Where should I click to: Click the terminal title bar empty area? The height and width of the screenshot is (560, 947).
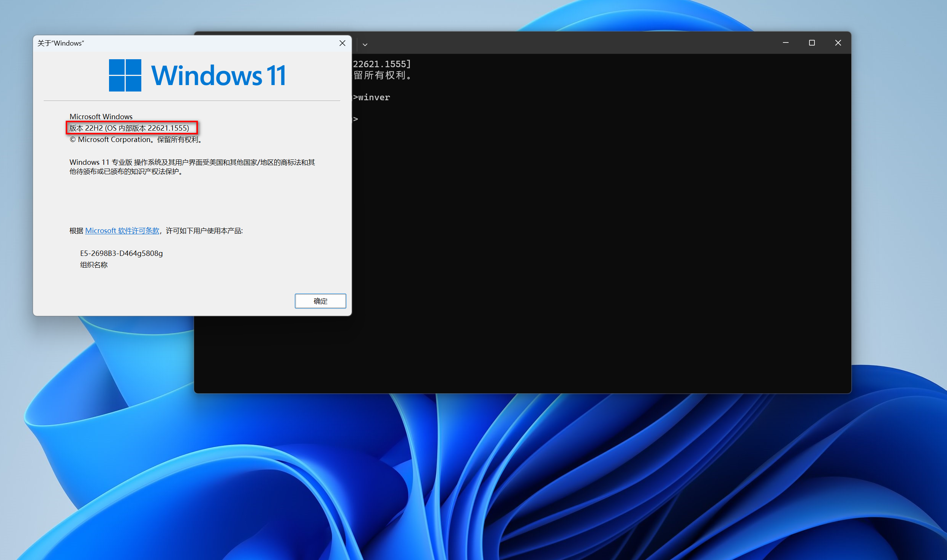tap(570, 43)
